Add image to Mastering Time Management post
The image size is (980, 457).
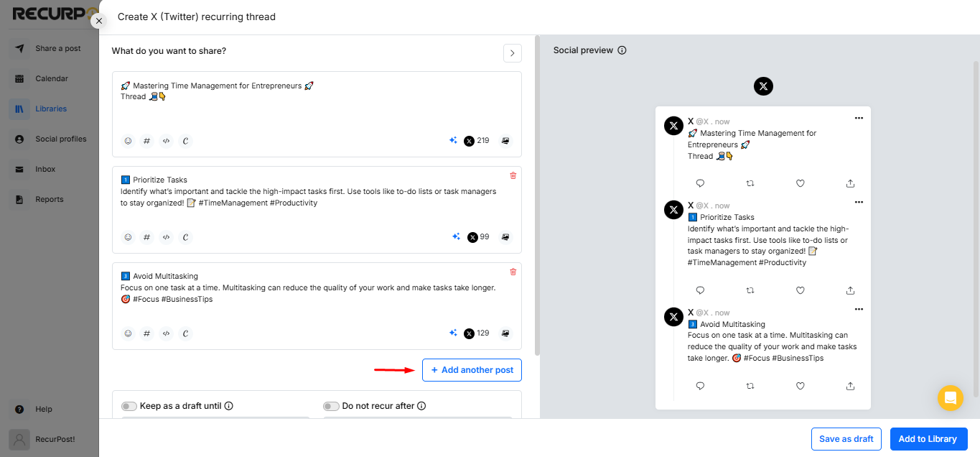click(x=505, y=141)
